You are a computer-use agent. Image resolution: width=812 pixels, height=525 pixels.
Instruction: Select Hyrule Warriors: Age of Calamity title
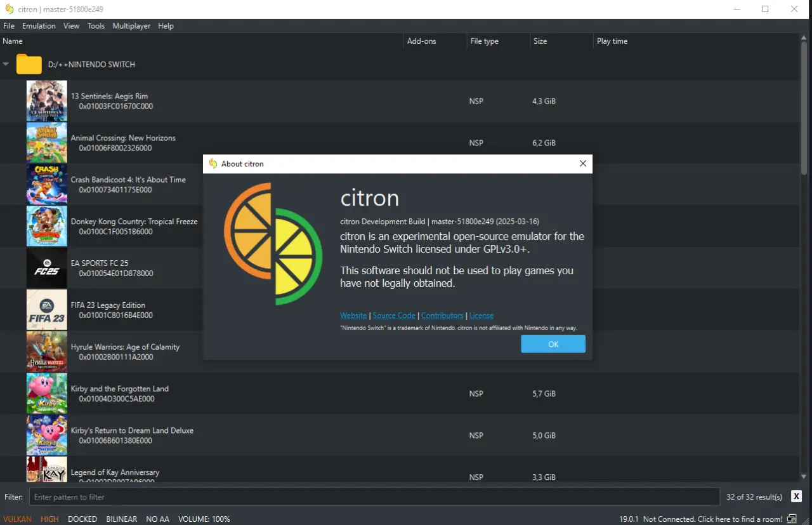click(125, 347)
